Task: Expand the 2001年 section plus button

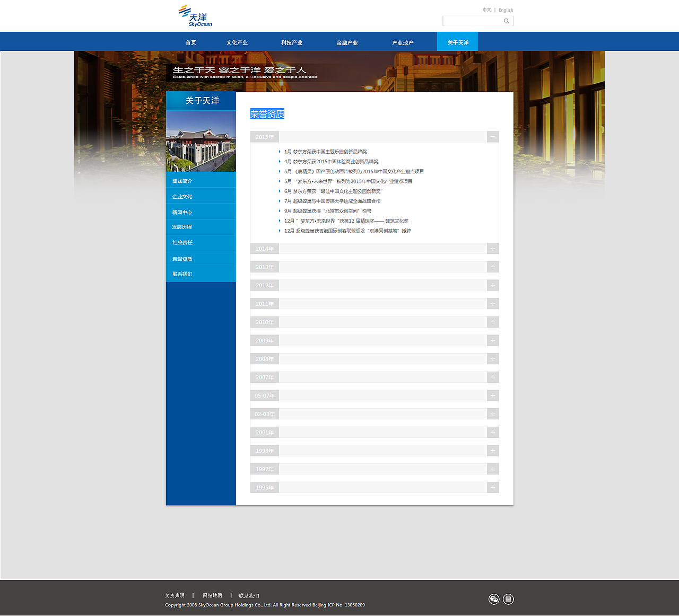Action: (x=493, y=432)
